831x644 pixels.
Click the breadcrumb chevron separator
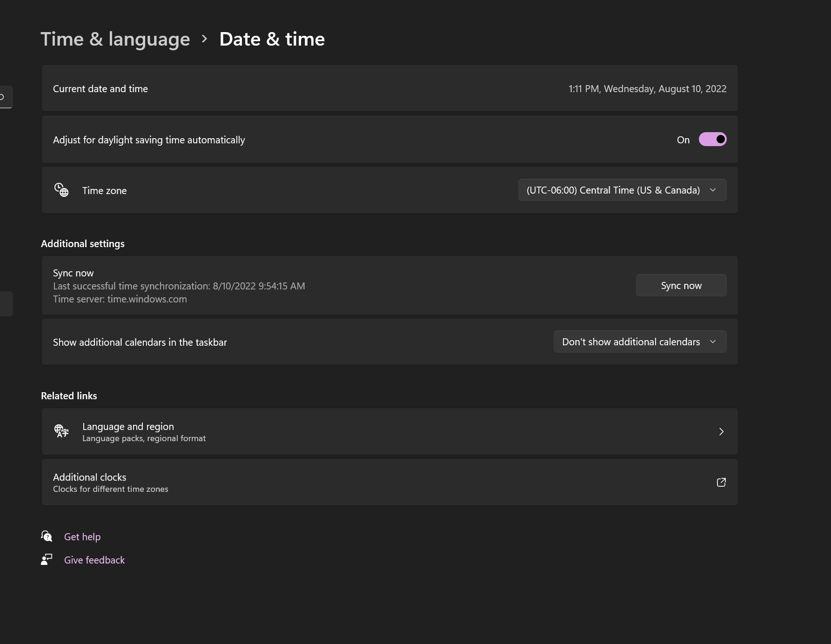[204, 39]
